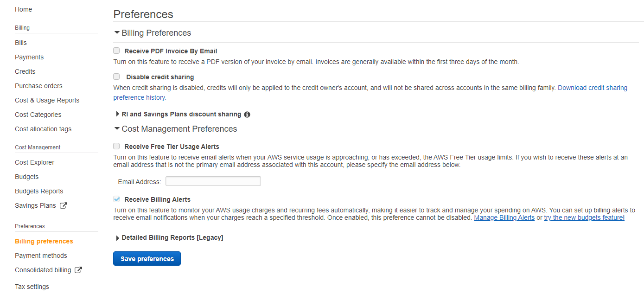Image resolution: width=644 pixels, height=294 pixels.
Task: Enable Receive Free Tier Usage Alerts
Action: click(116, 146)
